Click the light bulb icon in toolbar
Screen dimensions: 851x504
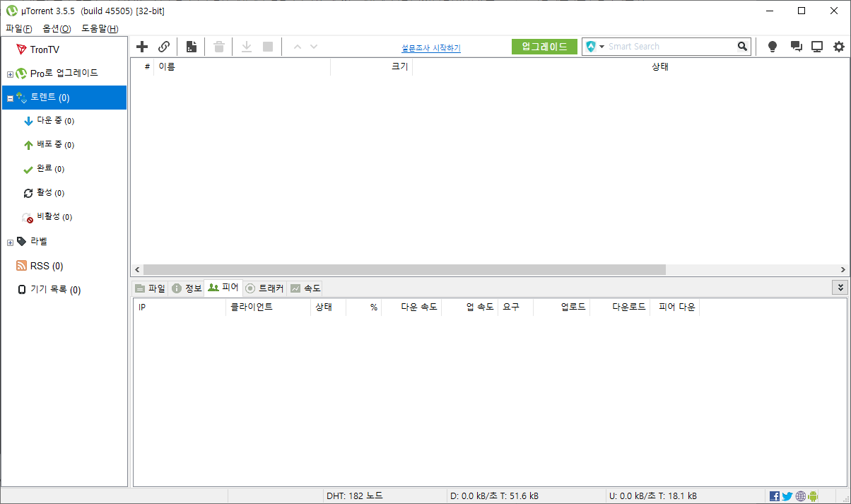(x=773, y=47)
